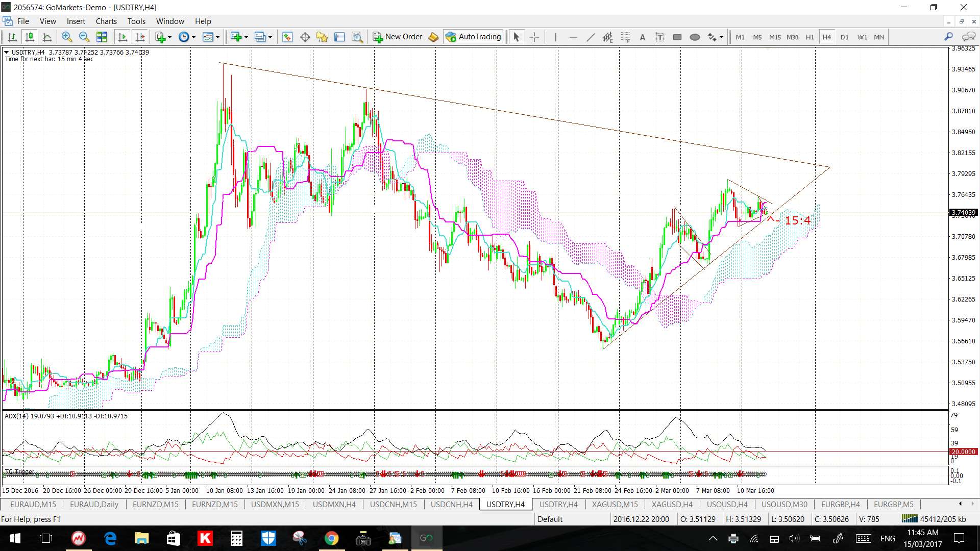Toggle the AutoTrading button

[474, 37]
